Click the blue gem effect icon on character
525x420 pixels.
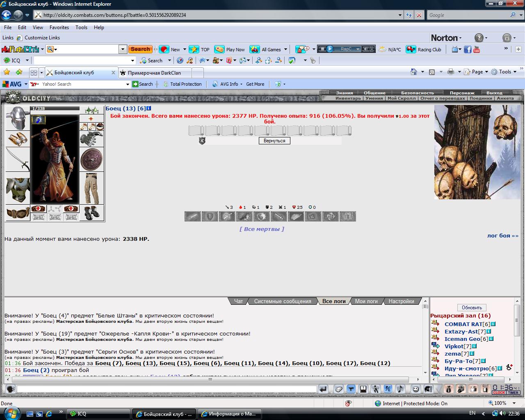click(x=39, y=119)
